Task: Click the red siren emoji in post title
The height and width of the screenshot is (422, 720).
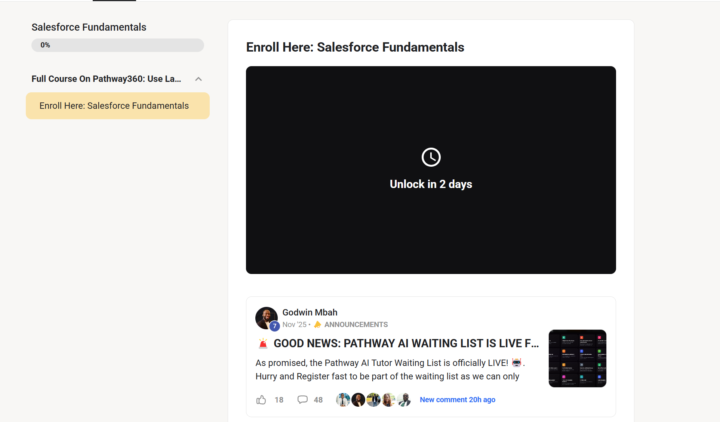Action: 263,343
